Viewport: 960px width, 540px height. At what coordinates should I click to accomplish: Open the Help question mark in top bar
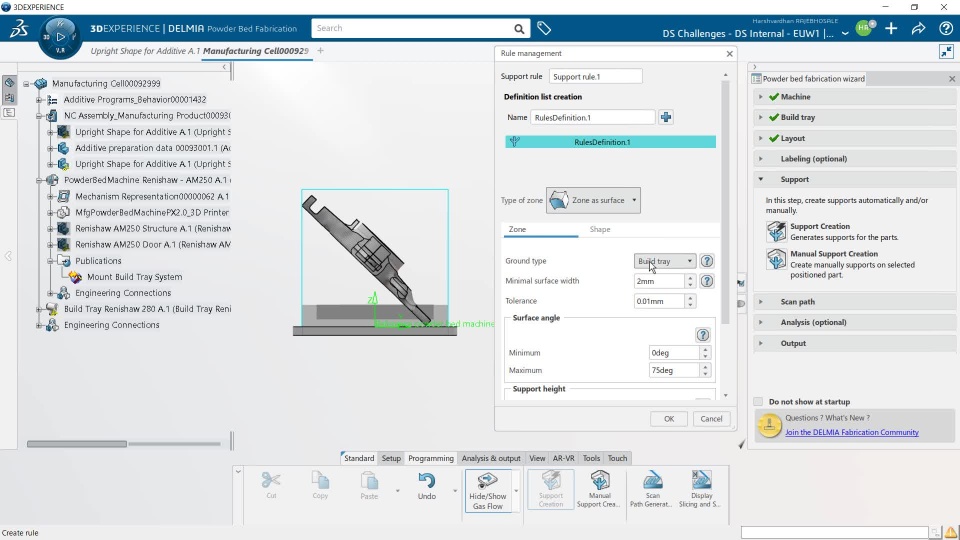point(945,28)
